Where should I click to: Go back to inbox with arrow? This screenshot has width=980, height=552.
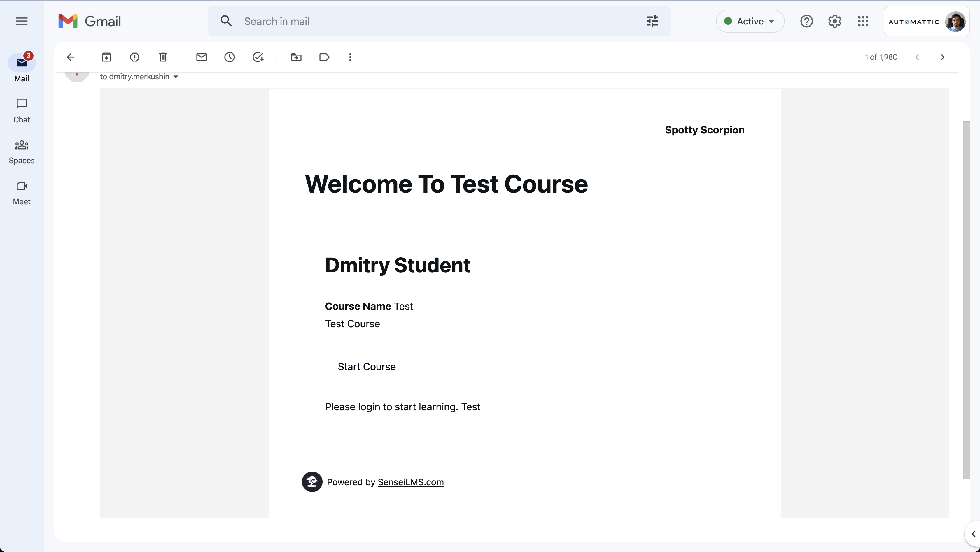click(x=71, y=57)
